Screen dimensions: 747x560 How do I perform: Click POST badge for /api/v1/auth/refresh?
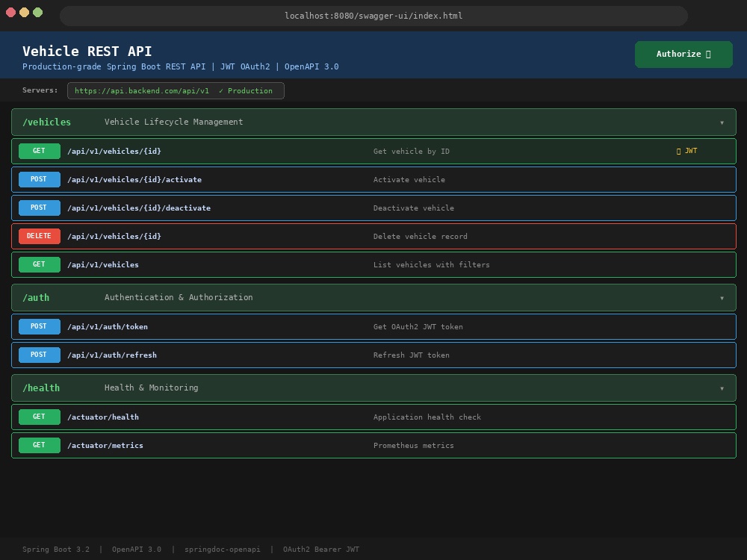pyautogui.click(x=39, y=355)
